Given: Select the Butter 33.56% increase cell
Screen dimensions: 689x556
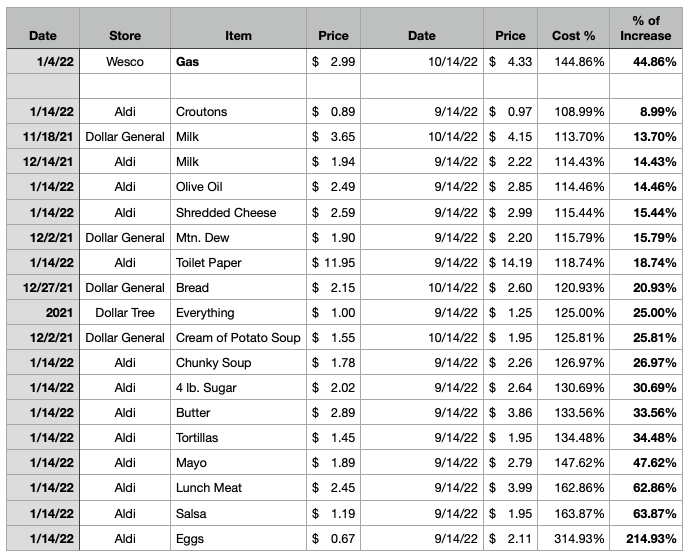Looking at the screenshot, I should [x=645, y=412].
